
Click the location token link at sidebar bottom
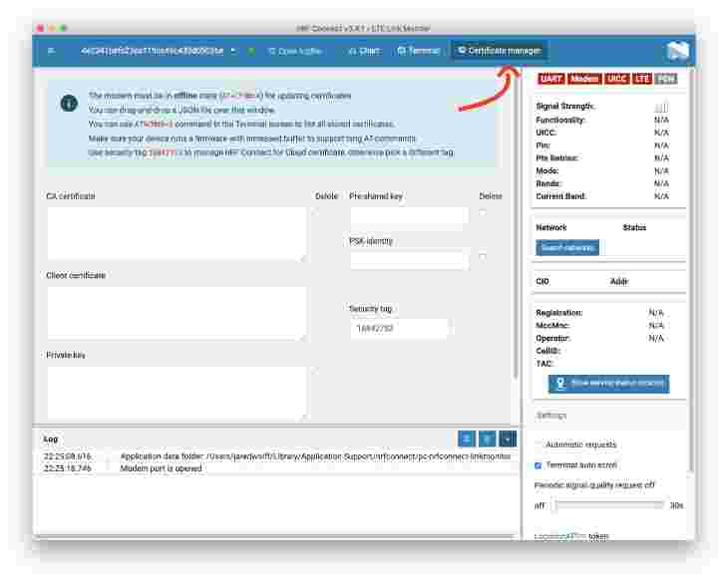571,536
